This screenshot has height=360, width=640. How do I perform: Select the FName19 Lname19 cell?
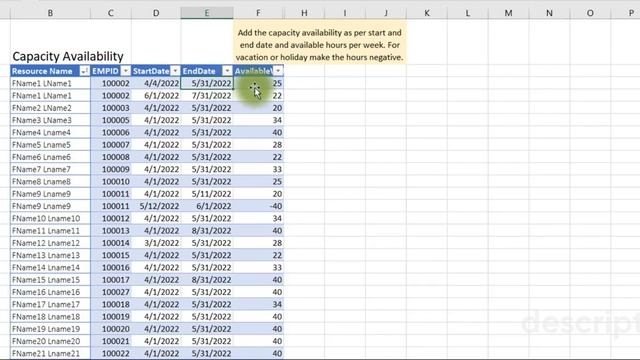(x=50, y=329)
